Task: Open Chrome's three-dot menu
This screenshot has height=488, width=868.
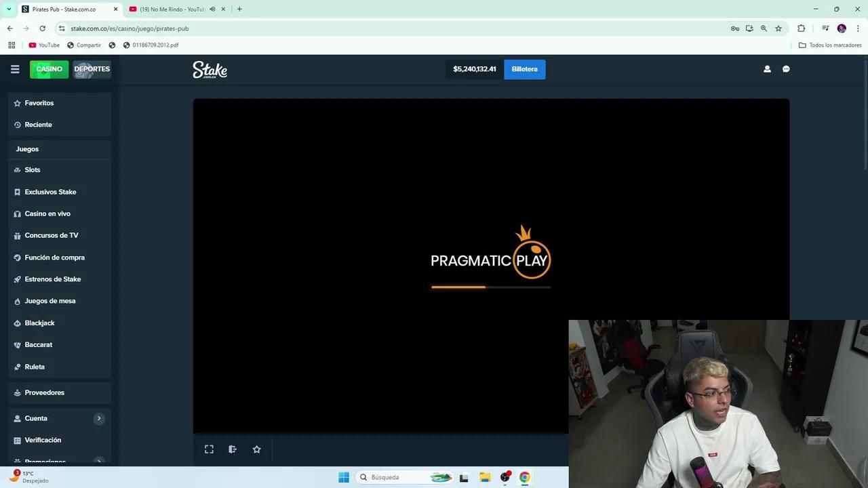Action: pos(858,28)
